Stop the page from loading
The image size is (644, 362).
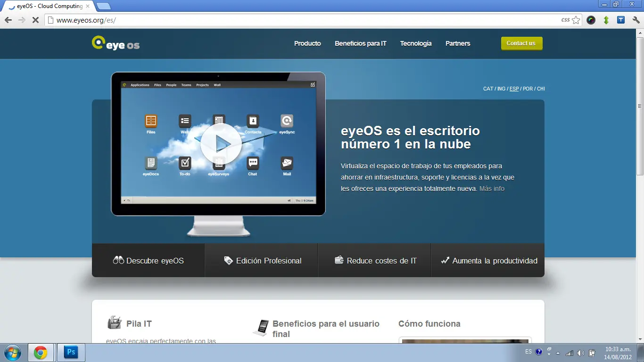35,20
